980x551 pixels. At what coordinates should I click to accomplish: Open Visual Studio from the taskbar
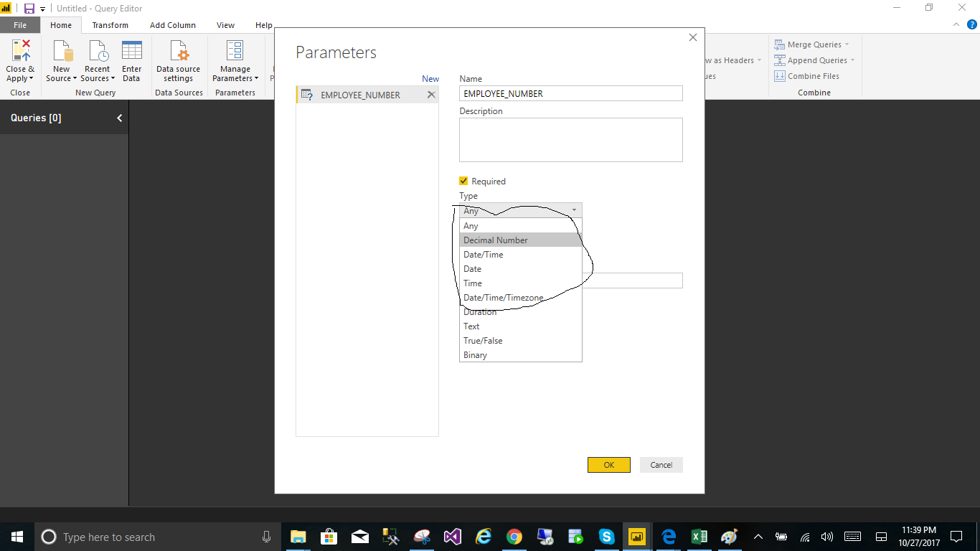click(452, 537)
